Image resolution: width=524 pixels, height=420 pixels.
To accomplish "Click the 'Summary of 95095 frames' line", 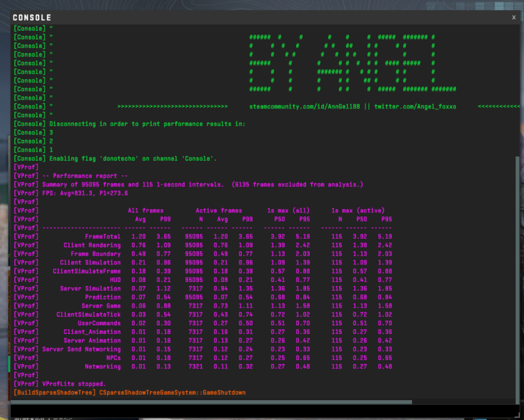I will point(188,185).
